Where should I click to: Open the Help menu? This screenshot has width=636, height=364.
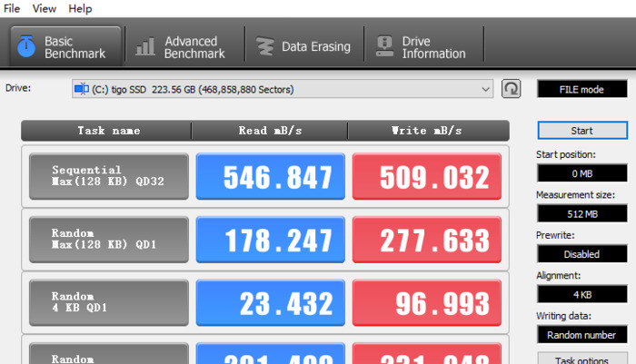pos(80,8)
